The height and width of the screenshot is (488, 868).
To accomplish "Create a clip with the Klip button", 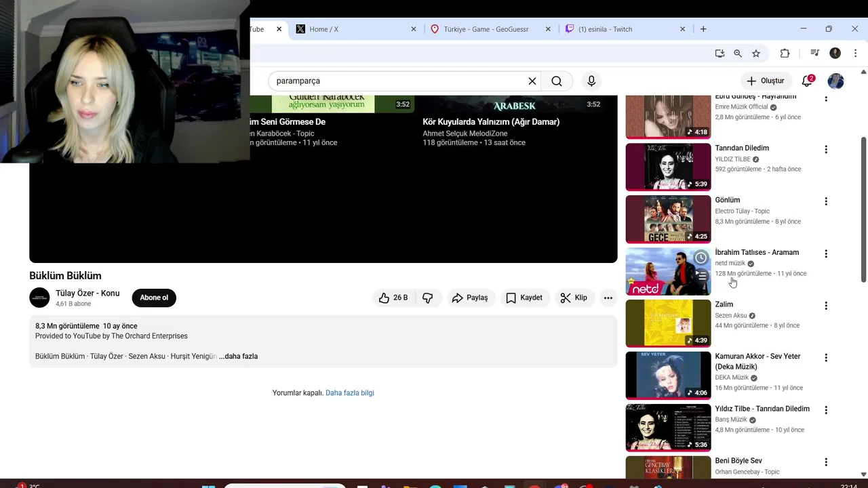I will (x=574, y=298).
